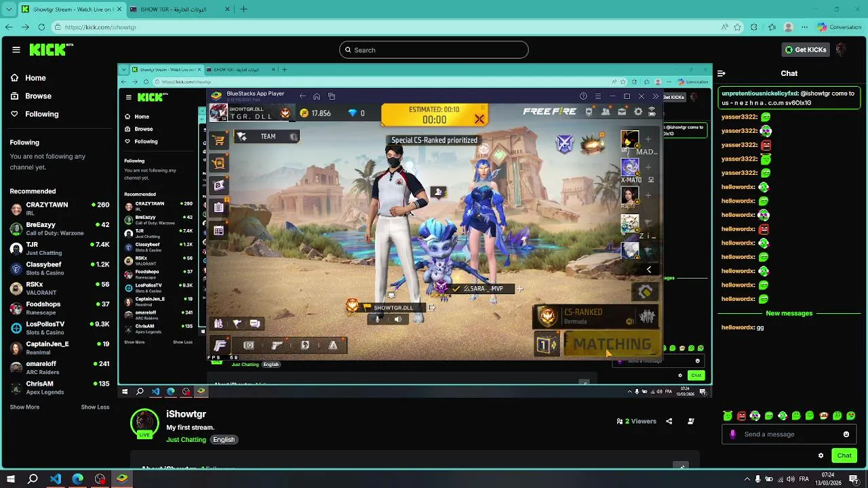Collapse recommended list with Show Less

pyautogui.click(x=95, y=407)
